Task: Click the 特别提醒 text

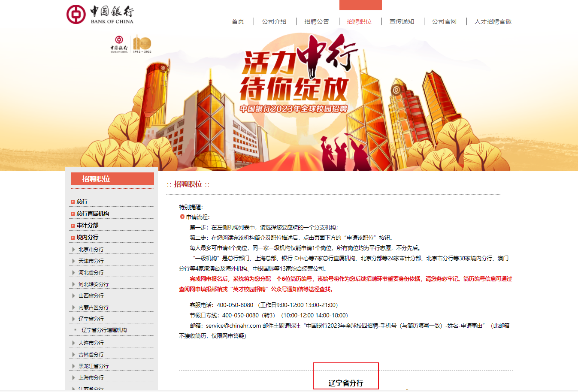Action: [x=191, y=207]
